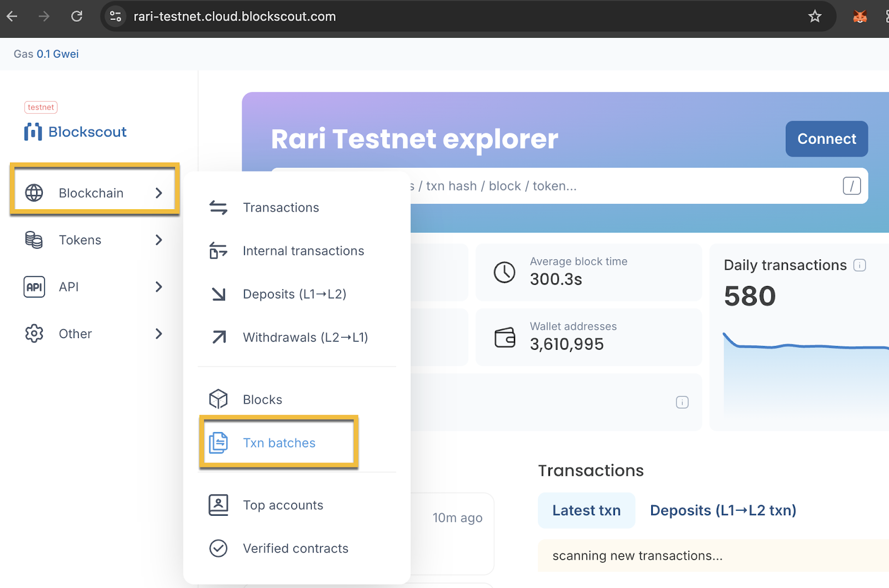The image size is (889, 588).
Task: Click the 300.3s average block time value
Action: [x=556, y=279]
